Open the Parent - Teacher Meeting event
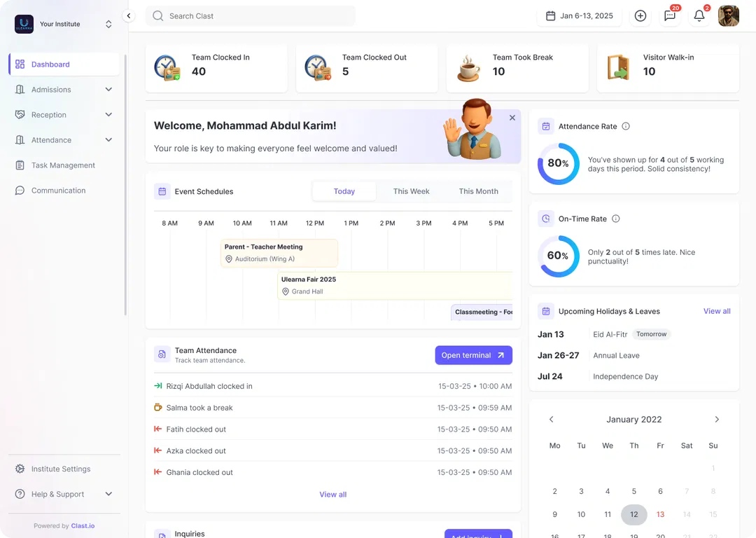 (x=279, y=253)
